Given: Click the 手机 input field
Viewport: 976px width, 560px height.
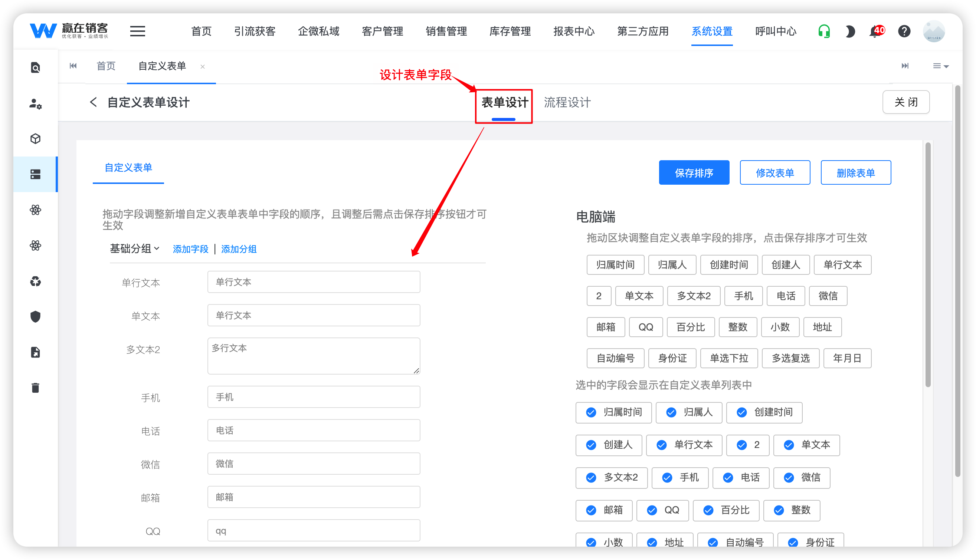Looking at the screenshot, I should [x=314, y=397].
